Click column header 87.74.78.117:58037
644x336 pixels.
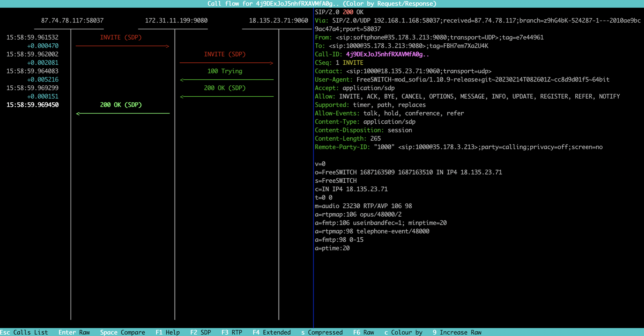click(x=72, y=21)
